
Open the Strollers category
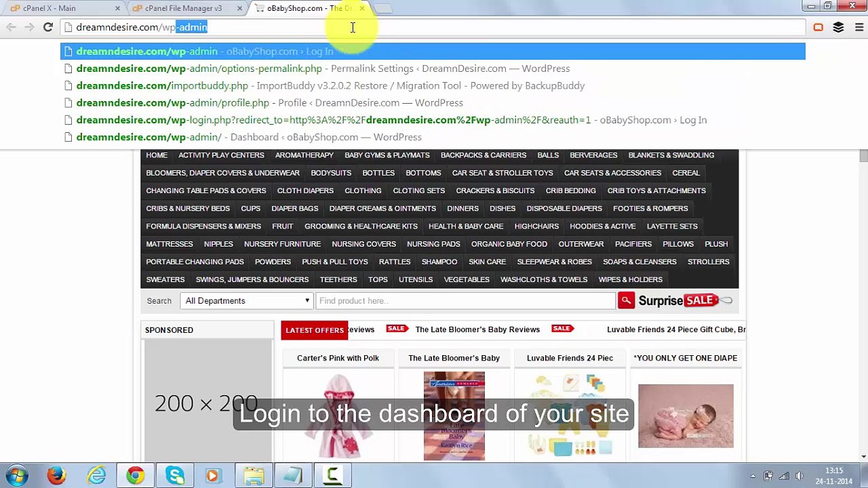[x=709, y=262]
